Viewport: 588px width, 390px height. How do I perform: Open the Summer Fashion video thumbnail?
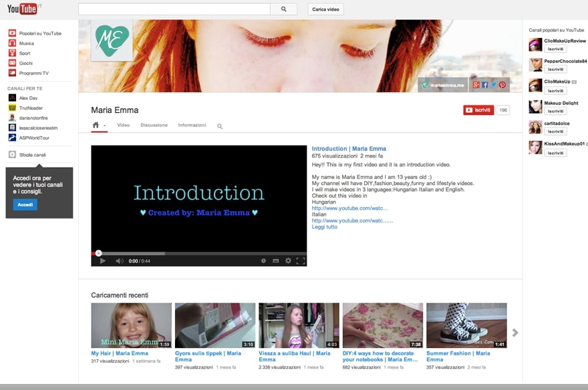tap(466, 325)
